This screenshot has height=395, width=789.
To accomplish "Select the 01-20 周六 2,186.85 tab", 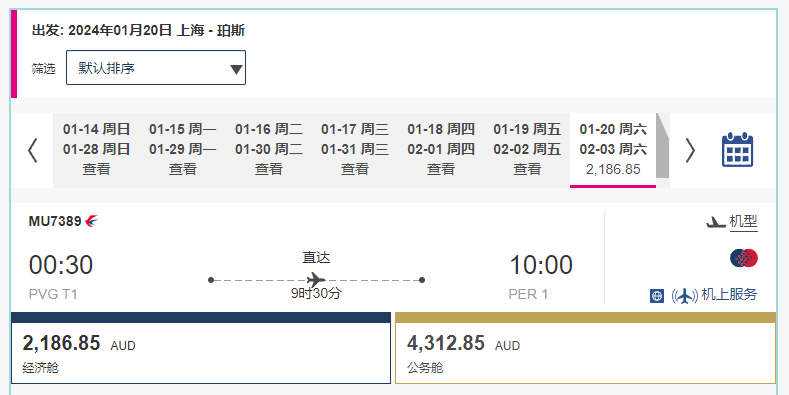I will click(x=613, y=149).
